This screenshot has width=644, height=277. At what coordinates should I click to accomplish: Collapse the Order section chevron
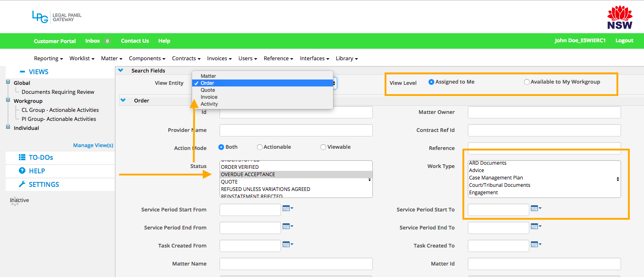pyautogui.click(x=123, y=100)
